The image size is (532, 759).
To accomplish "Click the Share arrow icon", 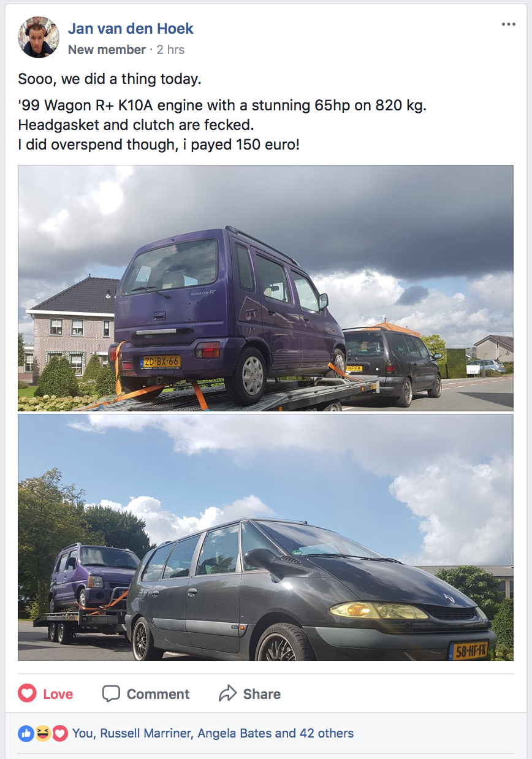I will (227, 693).
